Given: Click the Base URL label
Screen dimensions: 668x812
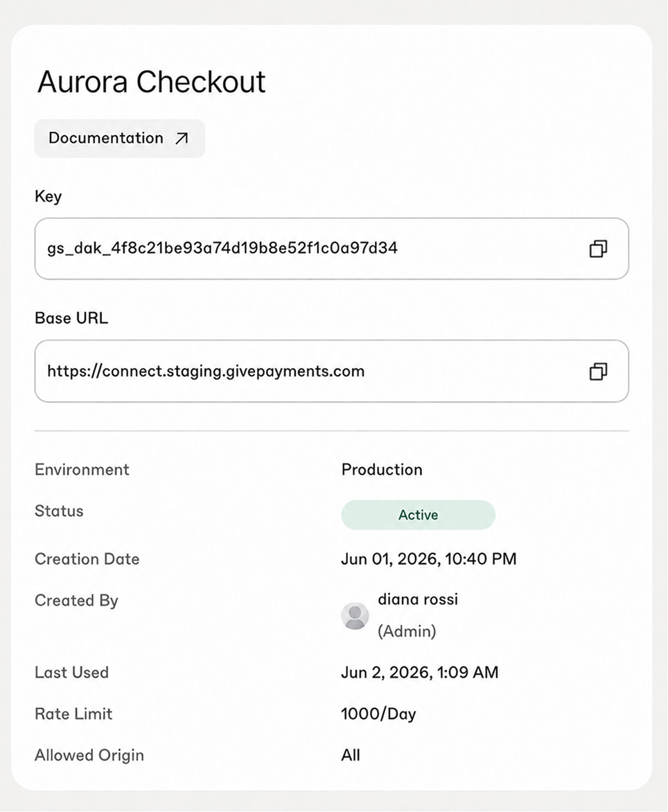Looking at the screenshot, I should [x=71, y=318].
